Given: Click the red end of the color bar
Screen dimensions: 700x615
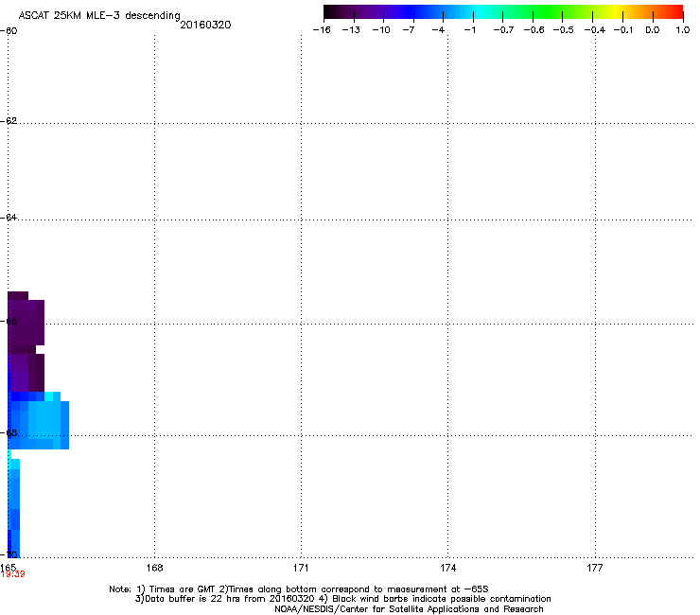Looking at the screenshot, I should click(674, 12).
